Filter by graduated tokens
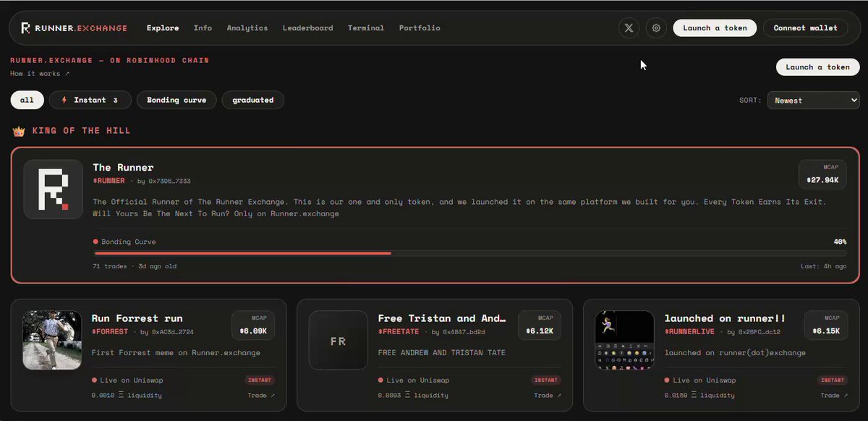Viewport: 868px width, 421px height. click(253, 100)
